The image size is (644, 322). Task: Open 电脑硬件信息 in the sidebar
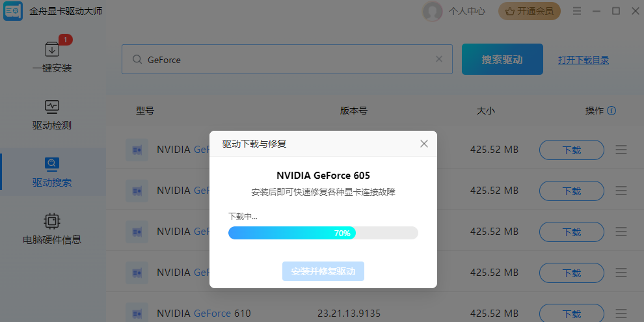pos(52,229)
